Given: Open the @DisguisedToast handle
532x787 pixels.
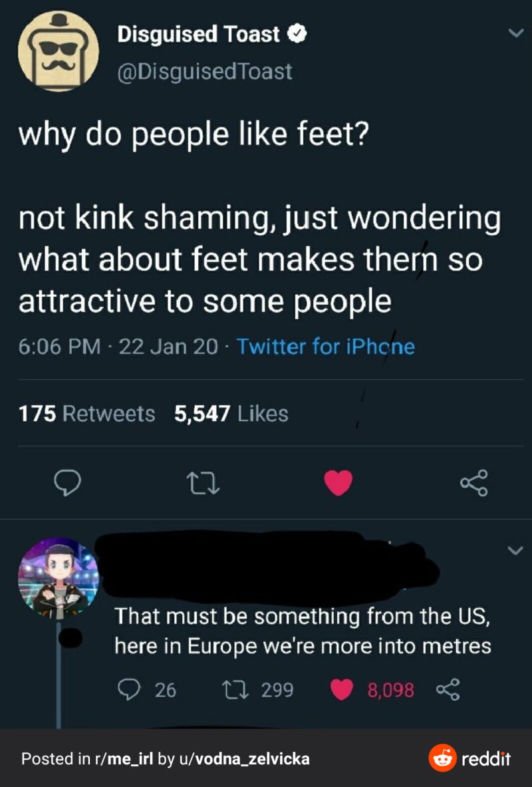Looking at the screenshot, I should (204, 71).
